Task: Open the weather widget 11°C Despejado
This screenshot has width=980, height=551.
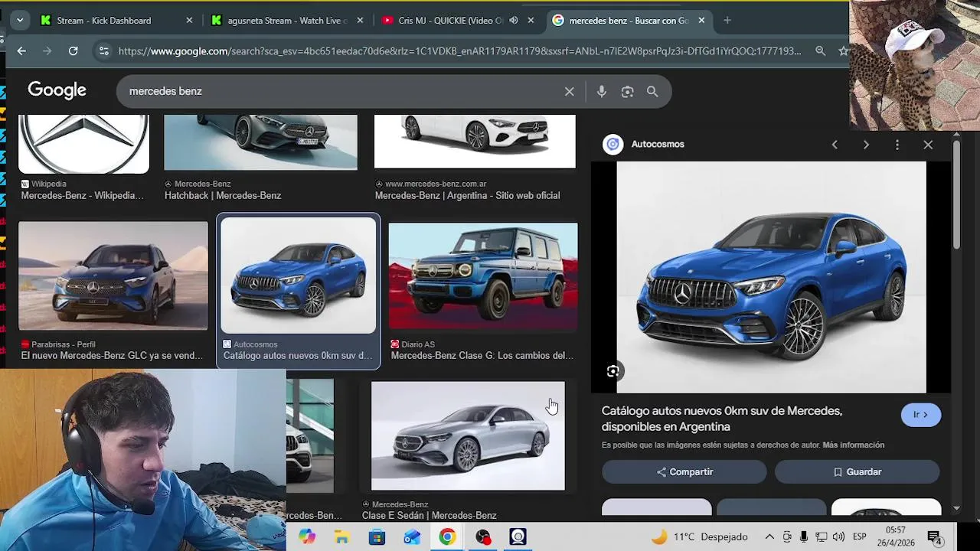Action: pyautogui.click(x=699, y=537)
